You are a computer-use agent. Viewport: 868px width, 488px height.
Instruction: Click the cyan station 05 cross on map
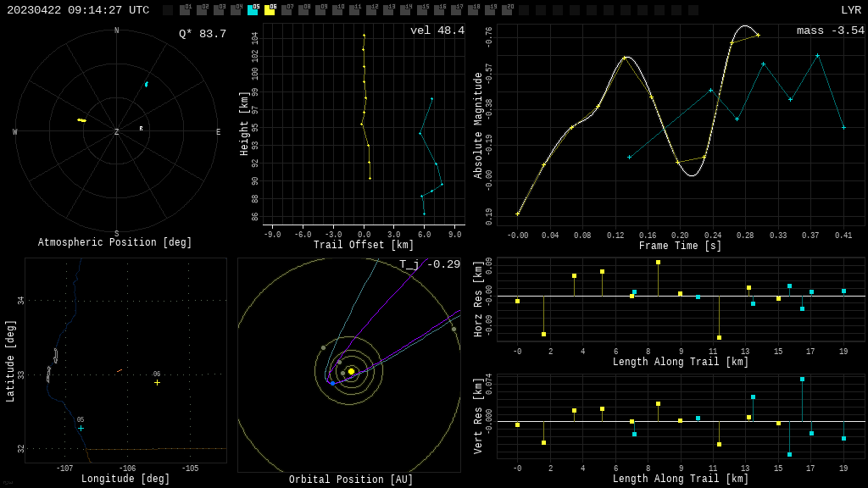[81, 428]
